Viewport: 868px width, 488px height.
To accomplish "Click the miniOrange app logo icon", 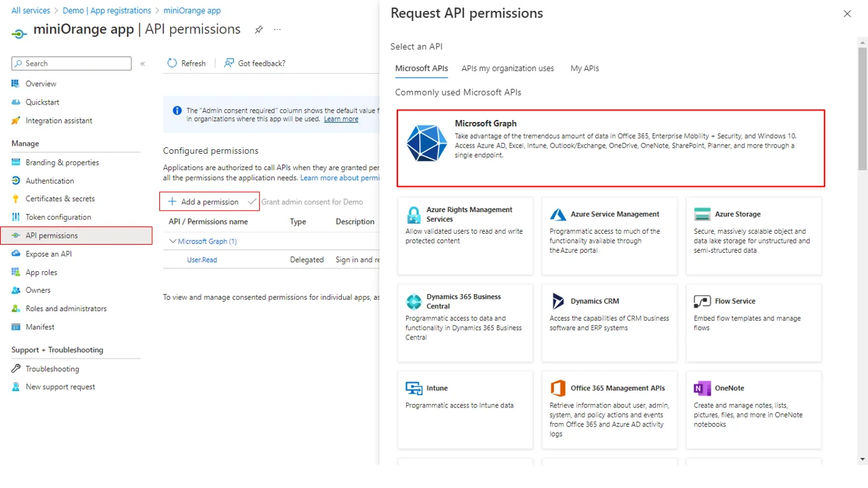I will pos(20,33).
